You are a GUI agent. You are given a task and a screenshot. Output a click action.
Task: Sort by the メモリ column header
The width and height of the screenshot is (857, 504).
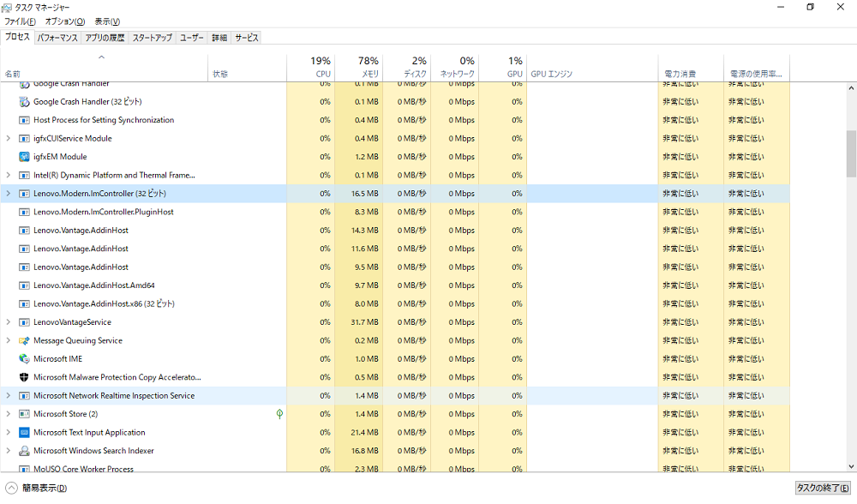coord(358,69)
